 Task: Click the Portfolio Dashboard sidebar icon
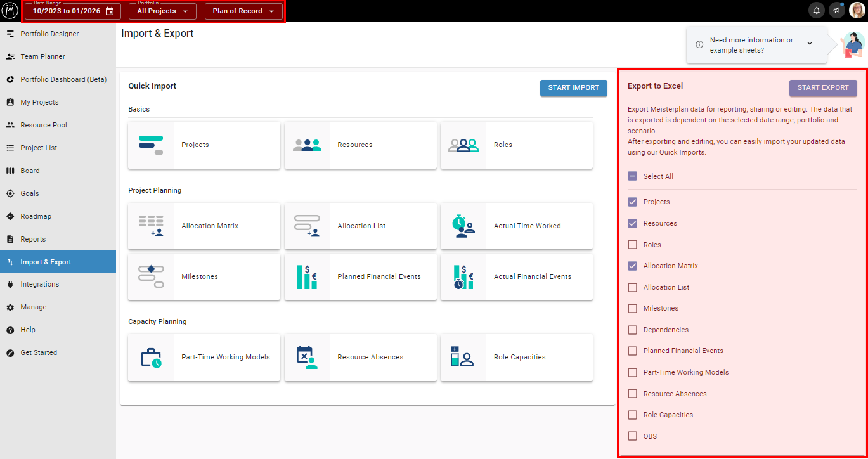[x=10, y=79]
